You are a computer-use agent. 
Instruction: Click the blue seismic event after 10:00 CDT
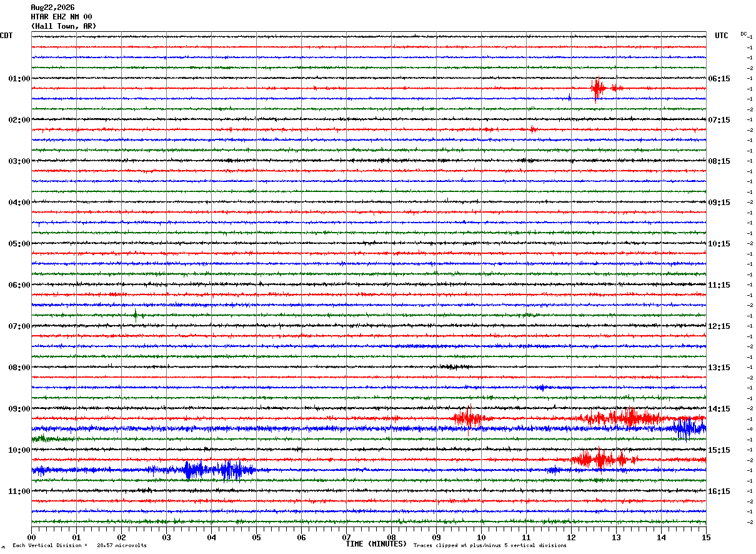pyautogui.click(x=219, y=470)
